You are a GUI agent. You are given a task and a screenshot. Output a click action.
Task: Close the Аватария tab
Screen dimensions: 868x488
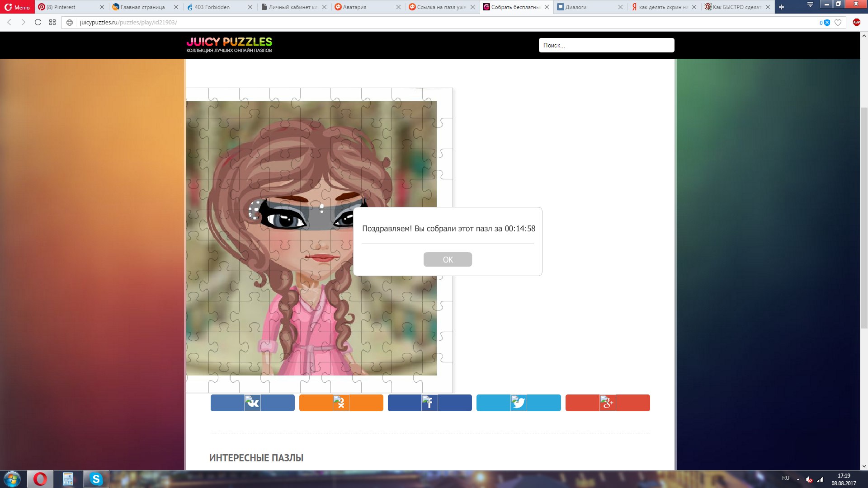[398, 7]
